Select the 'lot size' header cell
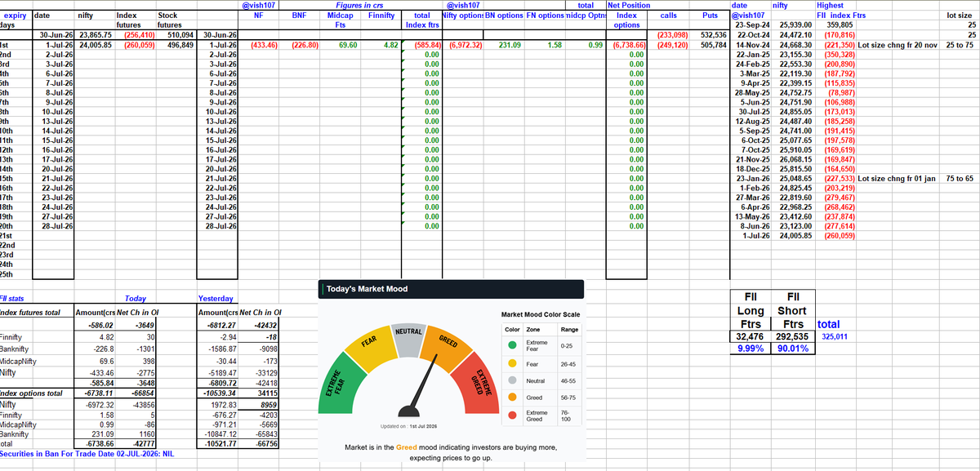The height and width of the screenshot is (471, 980). (x=959, y=16)
